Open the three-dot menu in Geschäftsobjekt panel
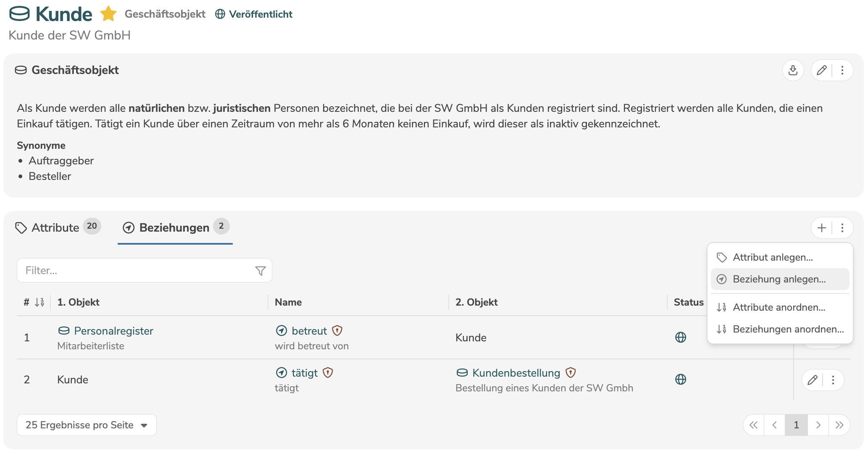Image resolution: width=868 pixels, height=454 pixels. click(842, 70)
